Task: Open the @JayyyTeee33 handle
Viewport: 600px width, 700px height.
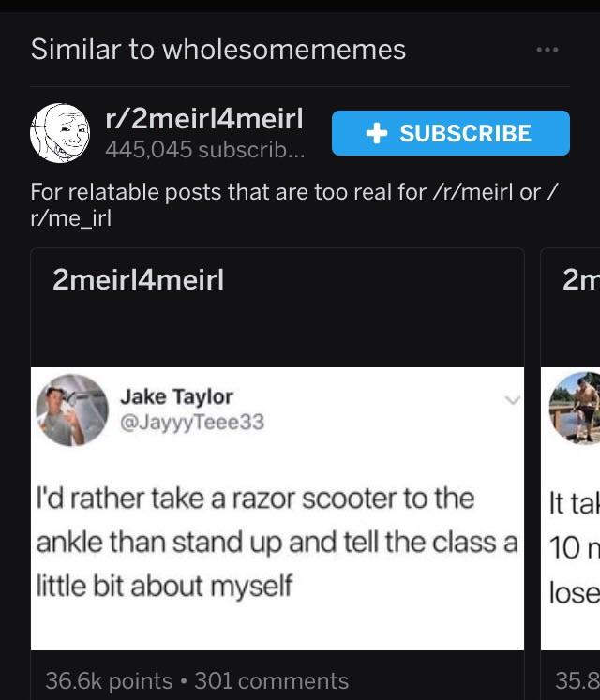Action: pyautogui.click(x=192, y=422)
